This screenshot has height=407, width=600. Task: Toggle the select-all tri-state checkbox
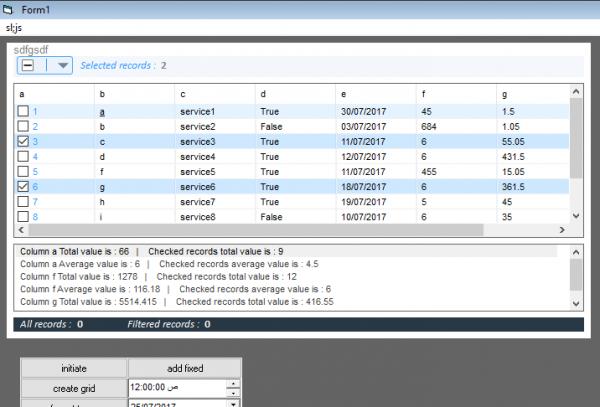pos(28,65)
